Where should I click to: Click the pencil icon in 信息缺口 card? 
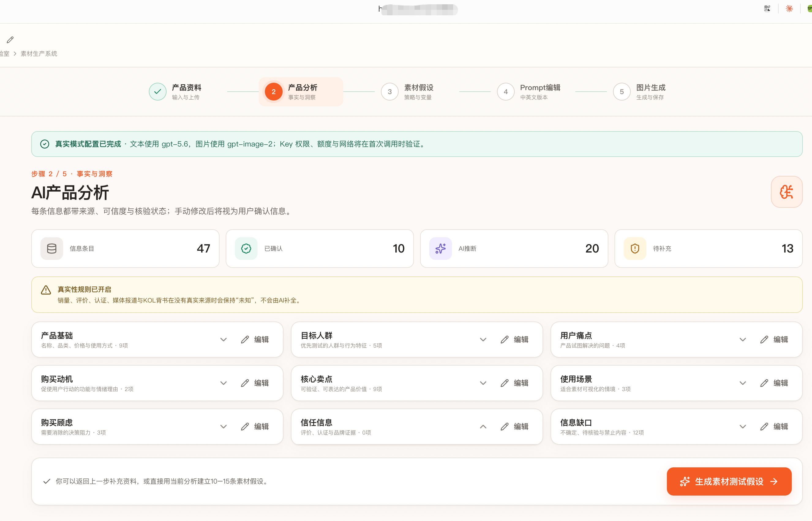764,427
